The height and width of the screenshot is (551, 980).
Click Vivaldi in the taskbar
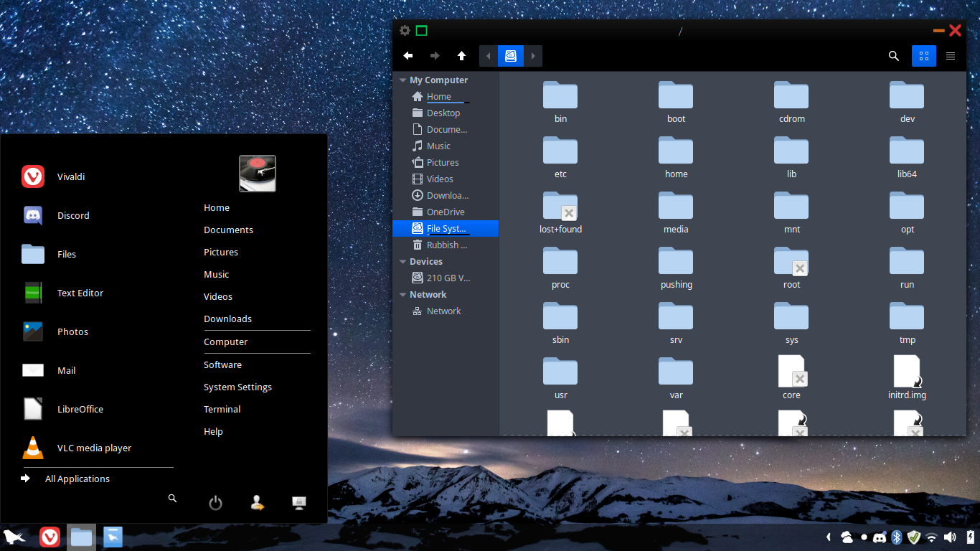50,537
